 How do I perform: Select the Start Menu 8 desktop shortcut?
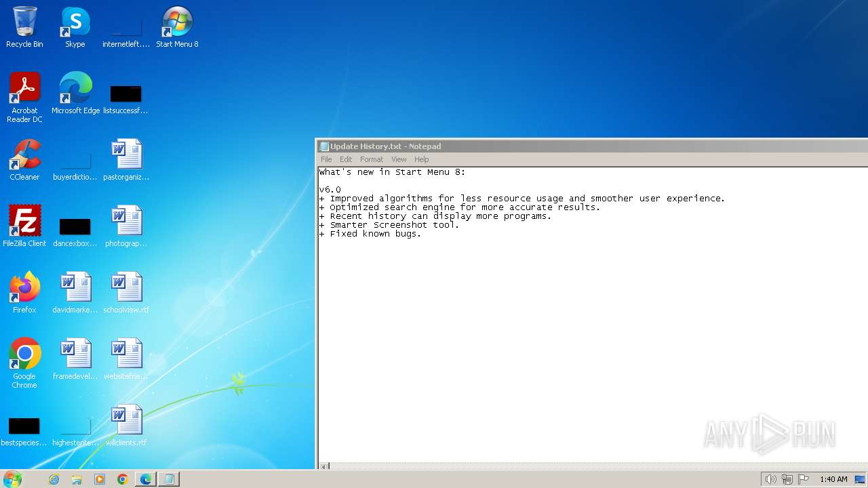point(177,27)
